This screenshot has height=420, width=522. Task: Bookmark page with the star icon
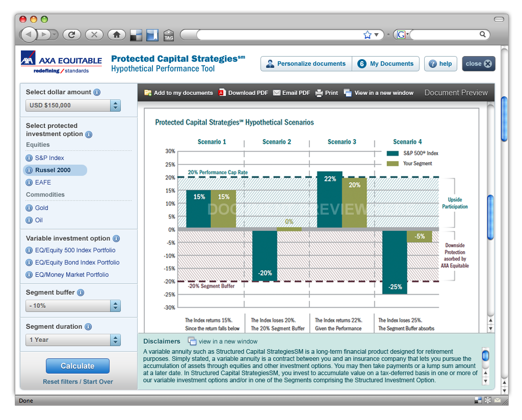[367, 35]
